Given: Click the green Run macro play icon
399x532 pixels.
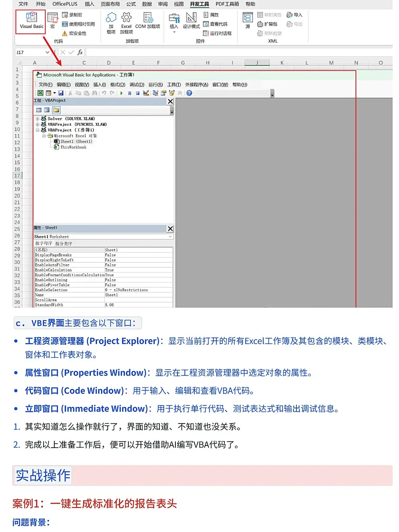Looking at the screenshot, I should click(122, 93).
